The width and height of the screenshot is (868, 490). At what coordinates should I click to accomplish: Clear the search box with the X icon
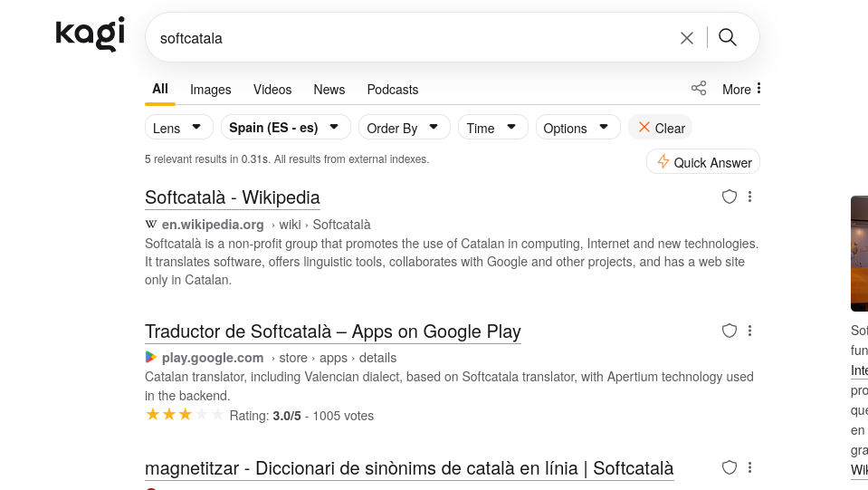coord(686,38)
